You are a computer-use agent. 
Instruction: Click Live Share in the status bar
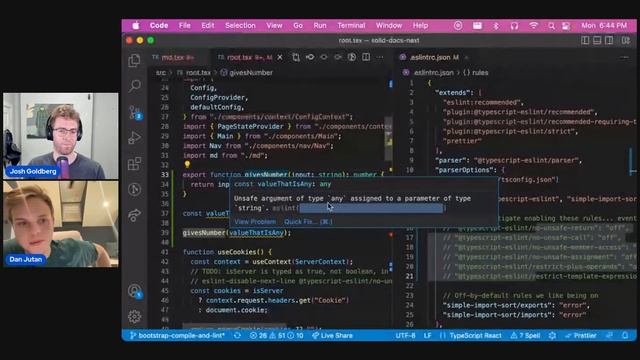point(332,336)
